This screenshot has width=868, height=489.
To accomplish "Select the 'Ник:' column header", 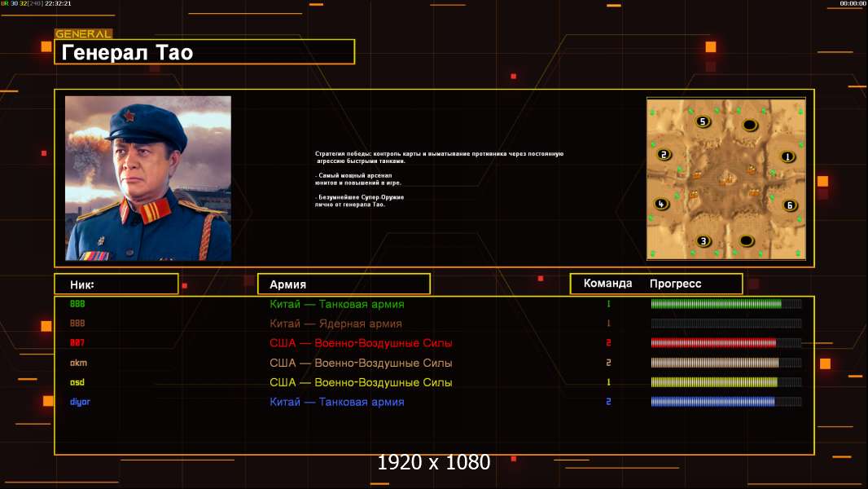I will point(116,284).
